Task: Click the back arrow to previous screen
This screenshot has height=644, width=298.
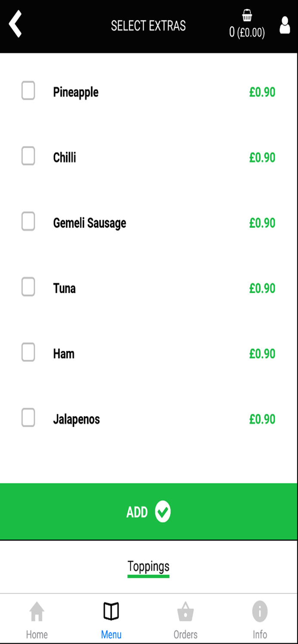Action: click(x=15, y=24)
